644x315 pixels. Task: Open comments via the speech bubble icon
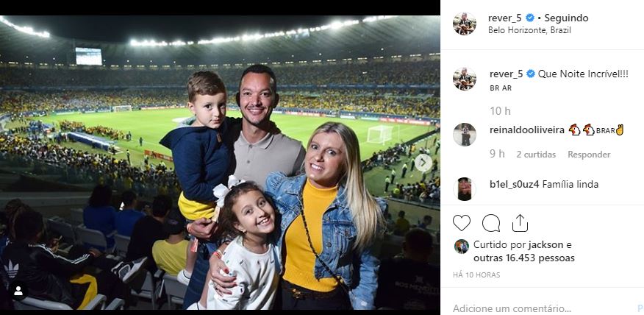tap(491, 223)
